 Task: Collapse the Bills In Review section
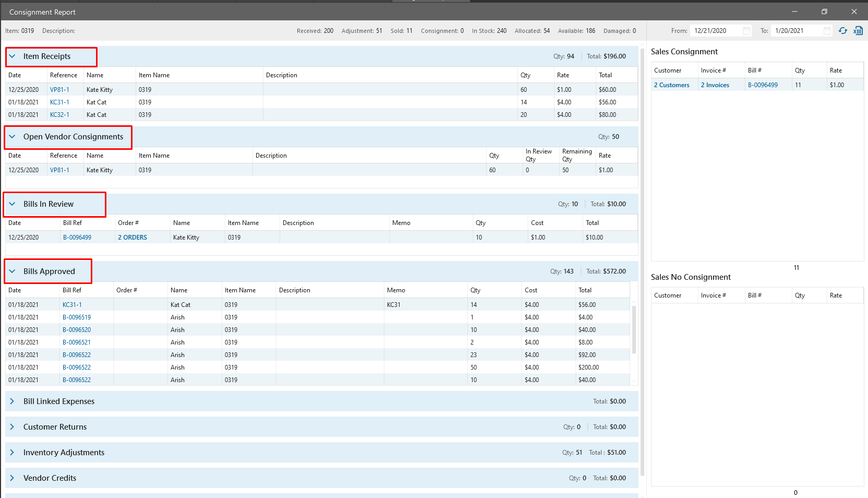(13, 204)
